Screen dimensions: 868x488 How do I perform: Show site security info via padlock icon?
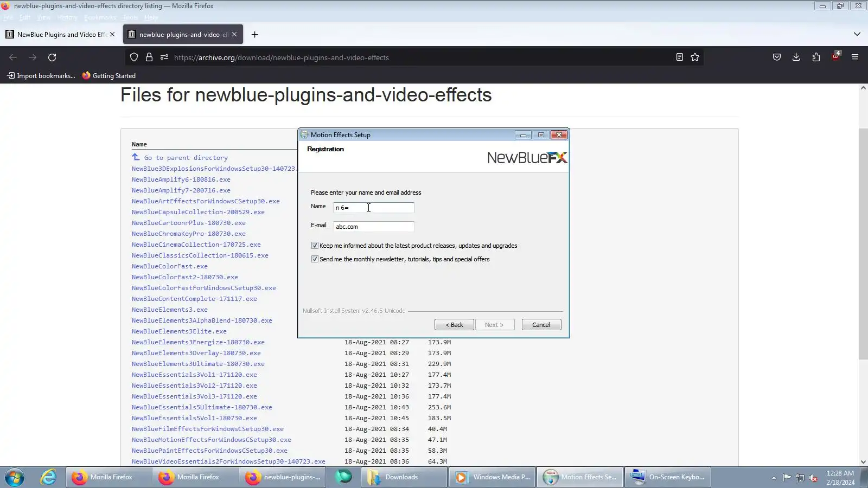(x=149, y=57)
